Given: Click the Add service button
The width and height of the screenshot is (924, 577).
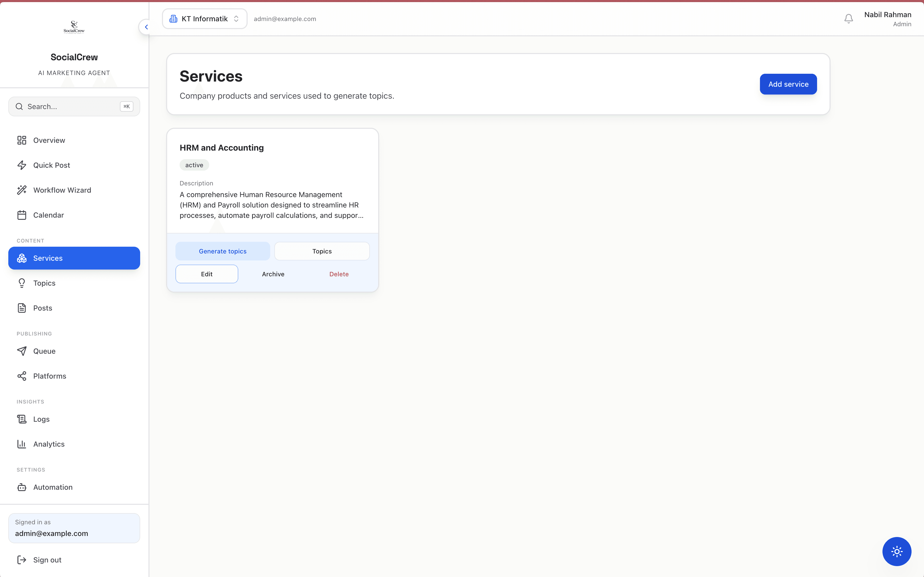Looking at the screenshot, I should 788,84.
